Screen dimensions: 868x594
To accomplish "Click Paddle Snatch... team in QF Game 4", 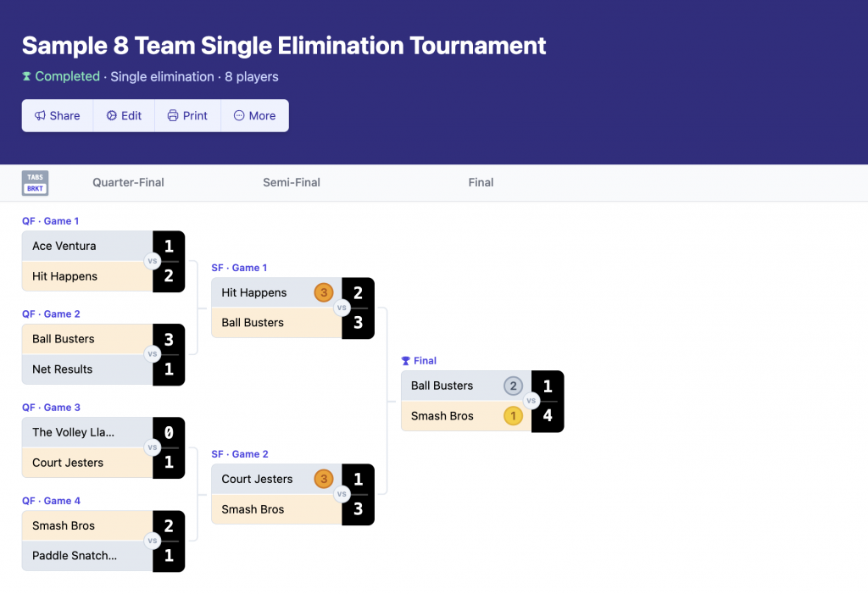I will (x=75, y=556).
